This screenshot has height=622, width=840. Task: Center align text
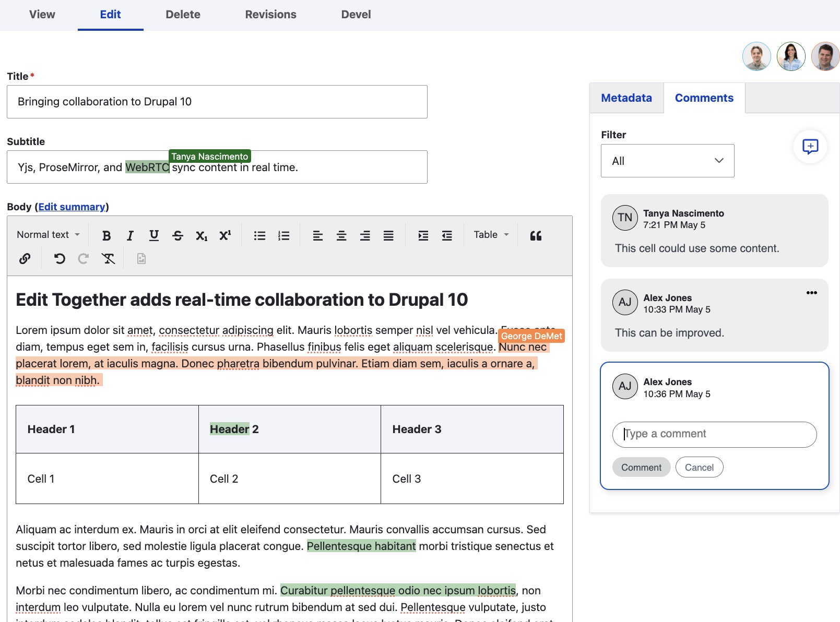(341, 236)
